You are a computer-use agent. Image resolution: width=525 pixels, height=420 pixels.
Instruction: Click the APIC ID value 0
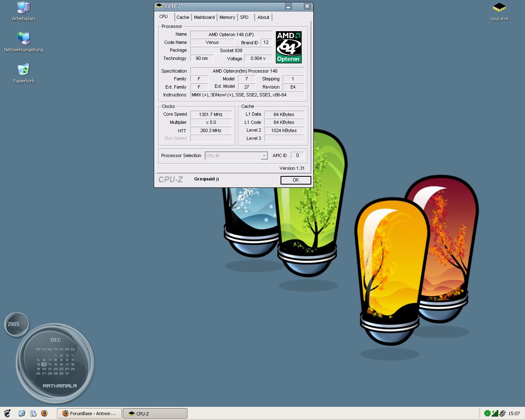tap(297, 155)
